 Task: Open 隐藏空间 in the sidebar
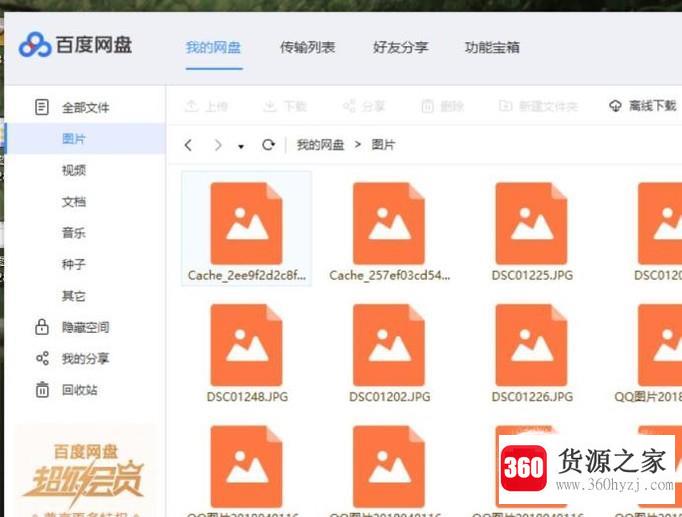pos(86,327)
